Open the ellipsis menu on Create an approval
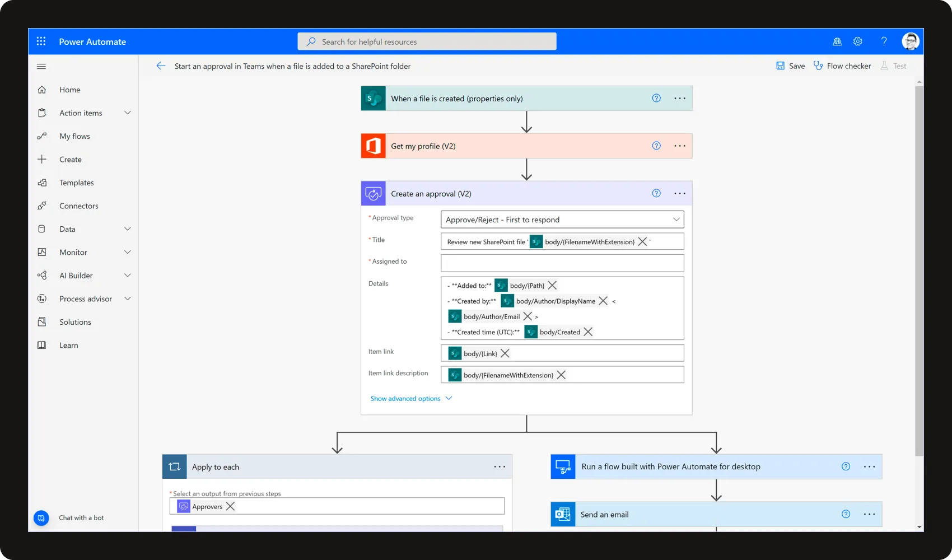 679,193
